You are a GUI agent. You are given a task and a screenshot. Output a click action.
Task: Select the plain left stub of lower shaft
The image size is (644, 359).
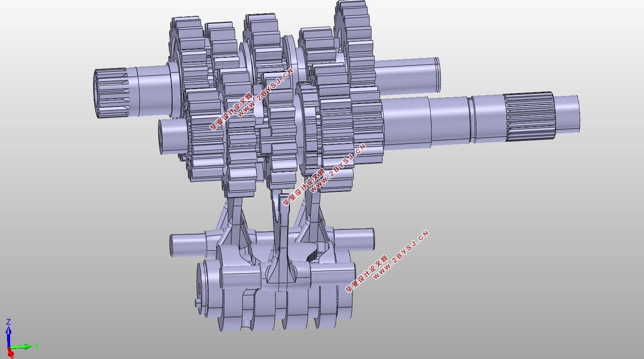pyautogui.click(x=172, y=136)
